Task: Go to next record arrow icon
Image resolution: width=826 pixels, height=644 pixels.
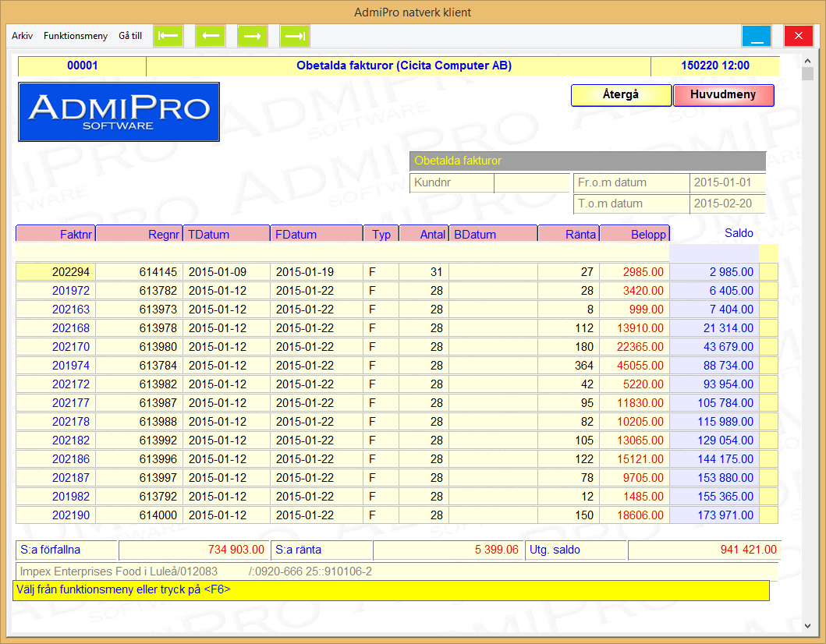Action: coord(253,36)
